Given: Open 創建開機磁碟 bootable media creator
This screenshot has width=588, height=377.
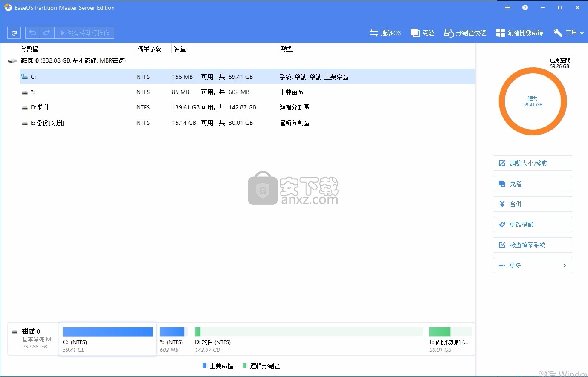Looking at the screenshot, I should 520,33.
